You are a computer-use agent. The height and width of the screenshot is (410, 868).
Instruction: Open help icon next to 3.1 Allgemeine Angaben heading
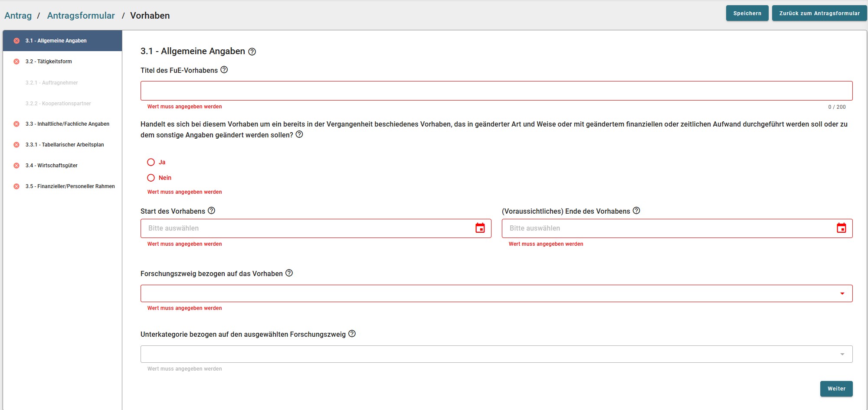pyautogui.click(x=252, y=52)
